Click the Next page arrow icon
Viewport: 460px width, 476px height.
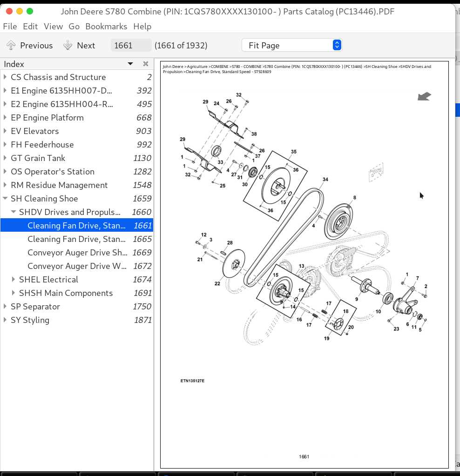pos(68,45)
